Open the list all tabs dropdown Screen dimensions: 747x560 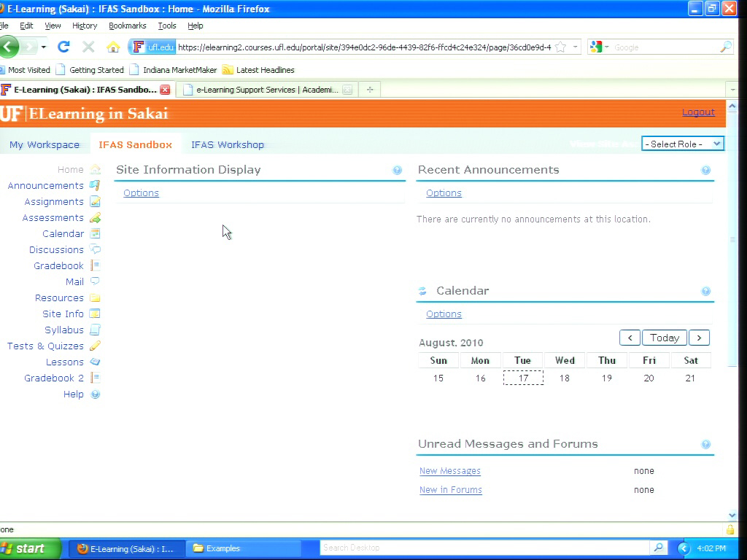pos(732,90)
